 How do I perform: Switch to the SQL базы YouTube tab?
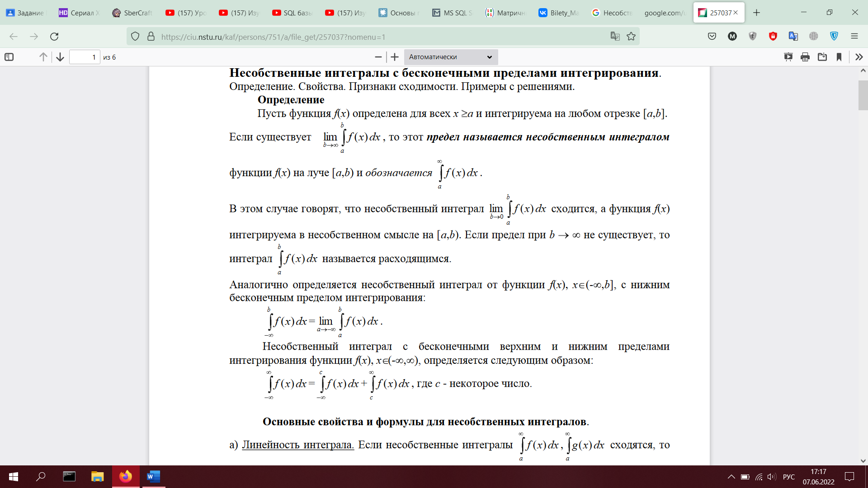(292, 13)
